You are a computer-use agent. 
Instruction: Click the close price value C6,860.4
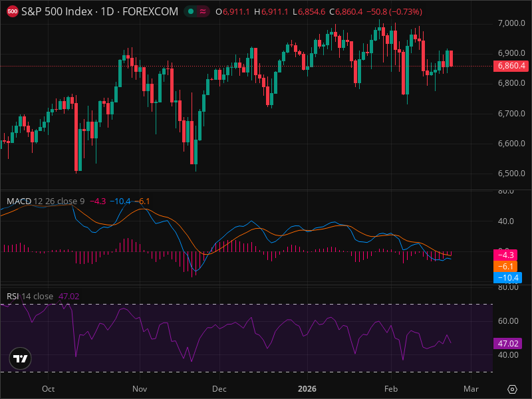pos(346,12)
